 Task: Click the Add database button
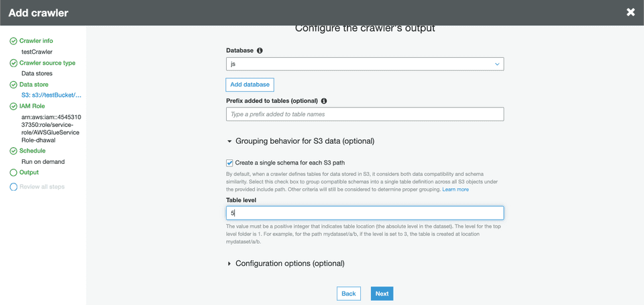[x=250, y=85]
